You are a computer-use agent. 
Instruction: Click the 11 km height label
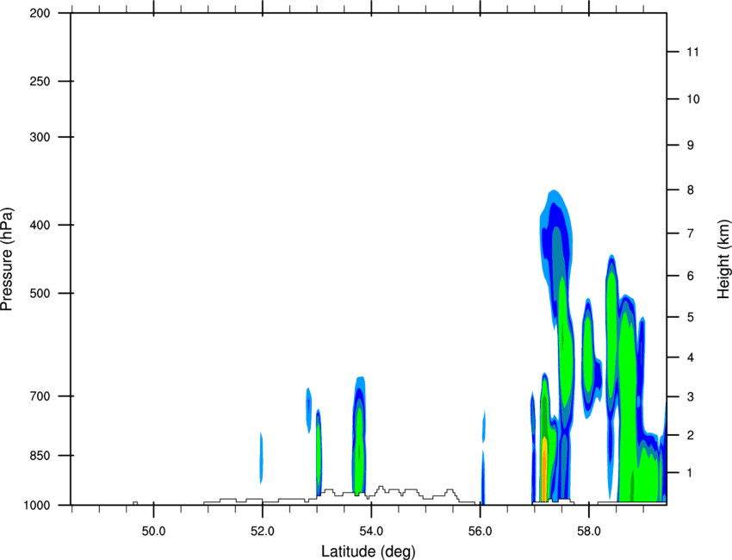tap(692, 52)
